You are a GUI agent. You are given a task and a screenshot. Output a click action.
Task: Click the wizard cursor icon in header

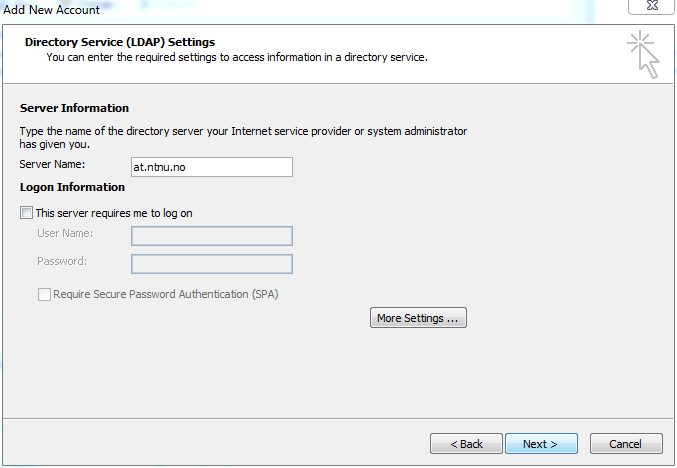click(x=643, y=54)
